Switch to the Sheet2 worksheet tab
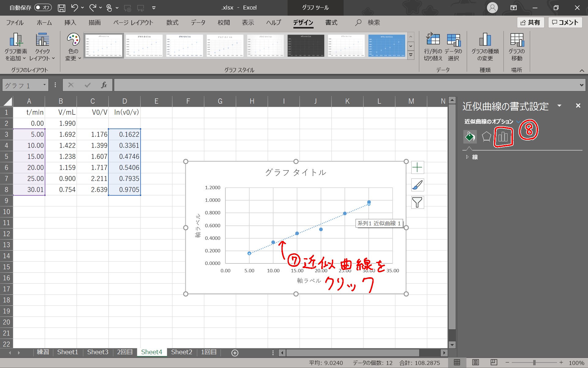The width and height of the screenshot is (588, 368). tap(182, 352)
